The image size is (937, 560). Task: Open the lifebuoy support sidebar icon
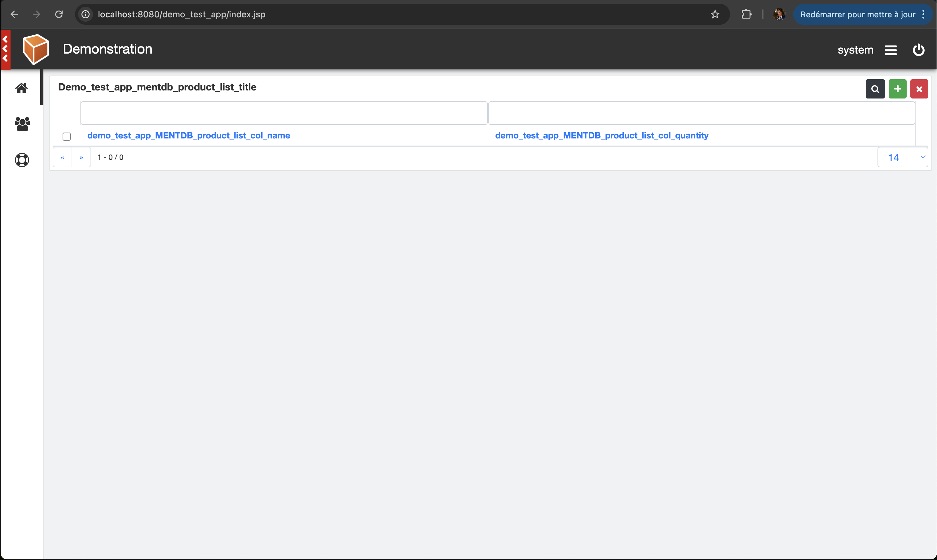(22, 160)
